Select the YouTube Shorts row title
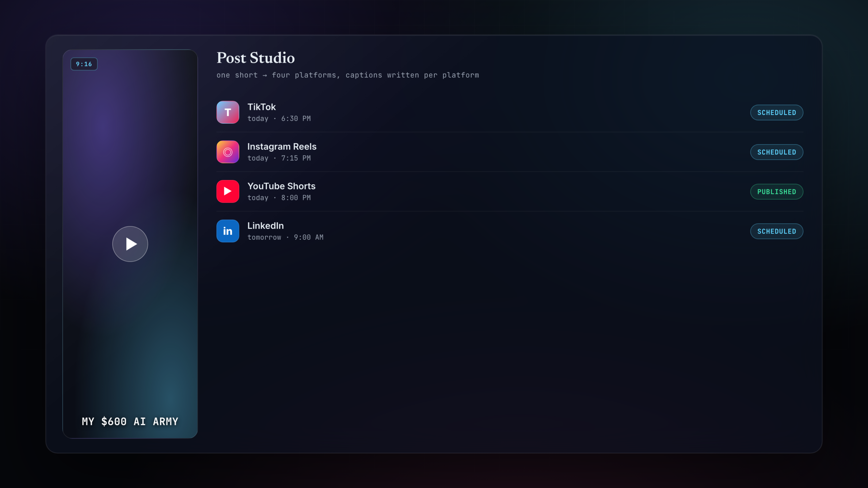The image size is (868, 488). click(281, 186)
